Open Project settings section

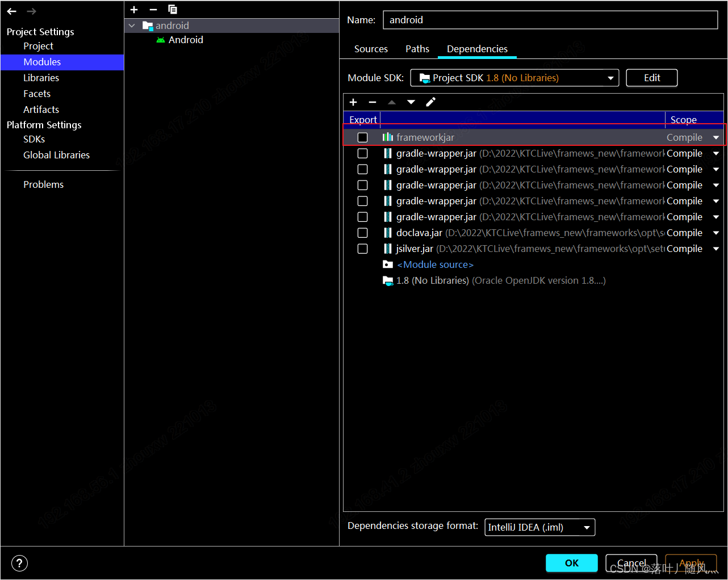38,46
